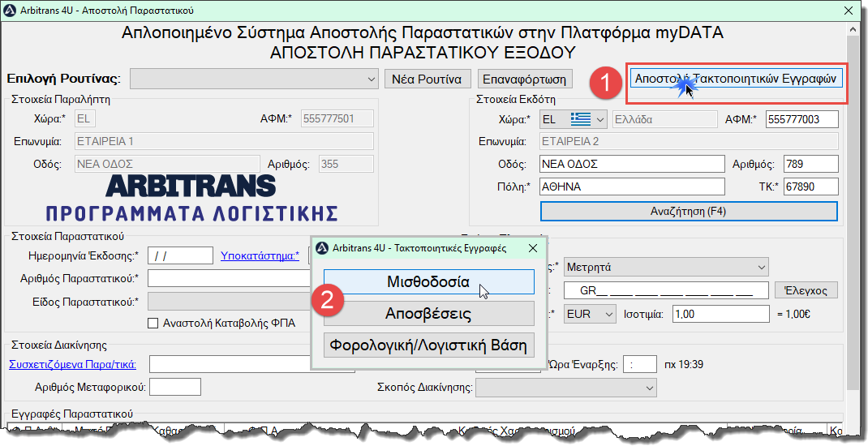Click the recipient Επωνυμία field ΕΤΑΙΡΕΙΑ 1

click(x=224, y=141)
